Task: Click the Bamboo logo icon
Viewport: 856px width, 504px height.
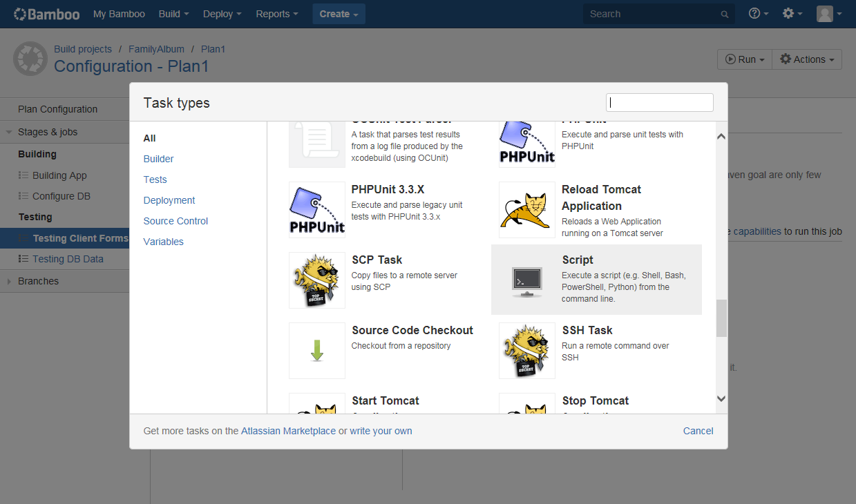Action: click(20, 13)
